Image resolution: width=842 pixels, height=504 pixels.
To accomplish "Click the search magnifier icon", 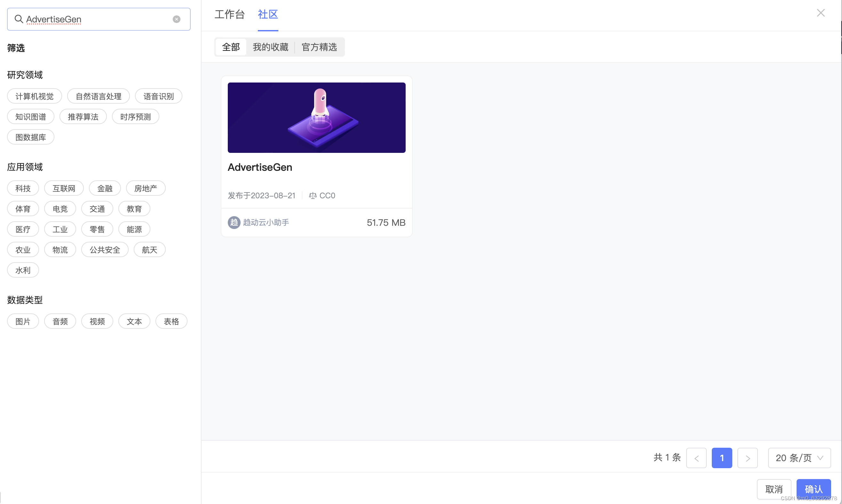I will [x=19, y=19].
